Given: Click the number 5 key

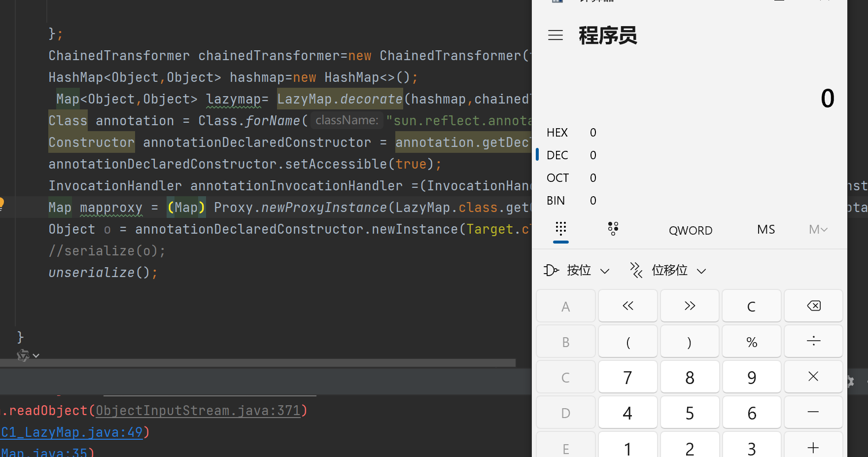Looking at the screenshot, I should click(x=690, y=413).
